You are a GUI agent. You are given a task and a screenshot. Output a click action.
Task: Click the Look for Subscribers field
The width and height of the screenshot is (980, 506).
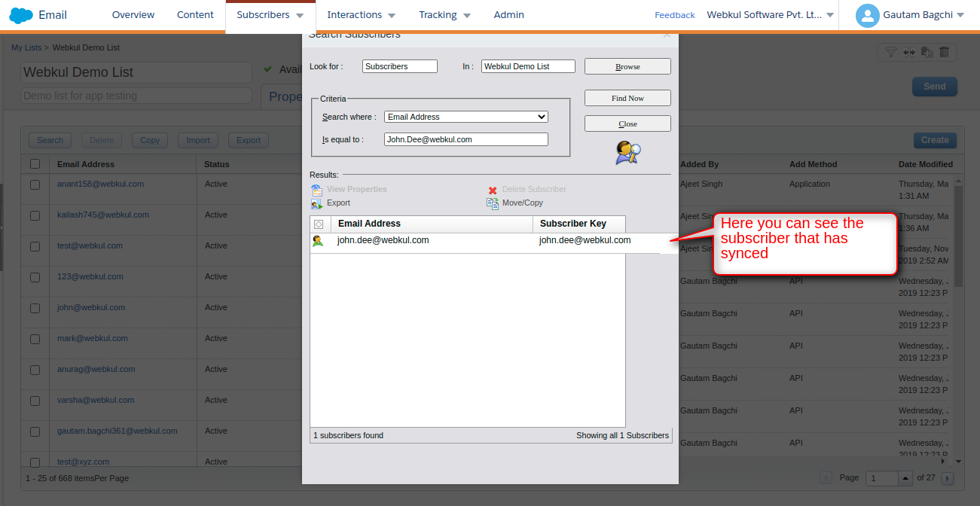(x=400, y=66)
